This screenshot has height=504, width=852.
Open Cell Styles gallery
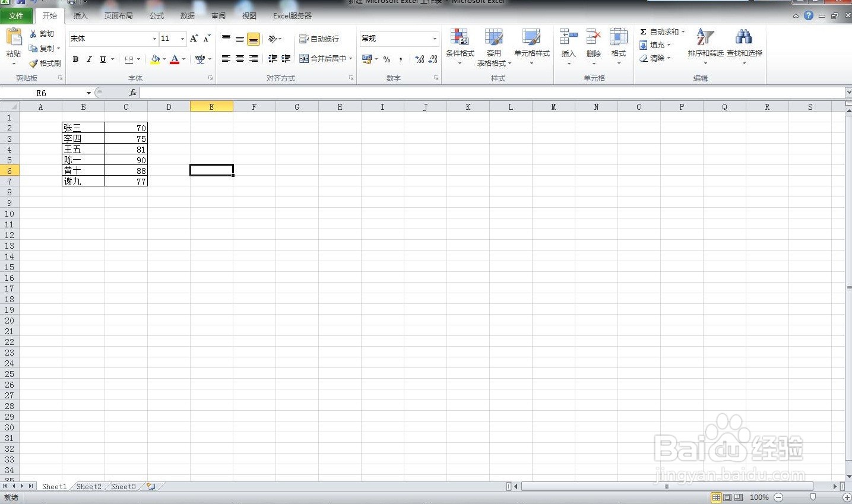click(532, 46)
